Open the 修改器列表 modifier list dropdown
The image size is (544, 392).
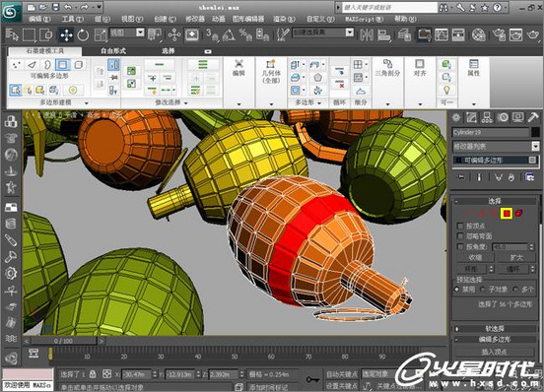pyautogui.click(x=496, y=147)
